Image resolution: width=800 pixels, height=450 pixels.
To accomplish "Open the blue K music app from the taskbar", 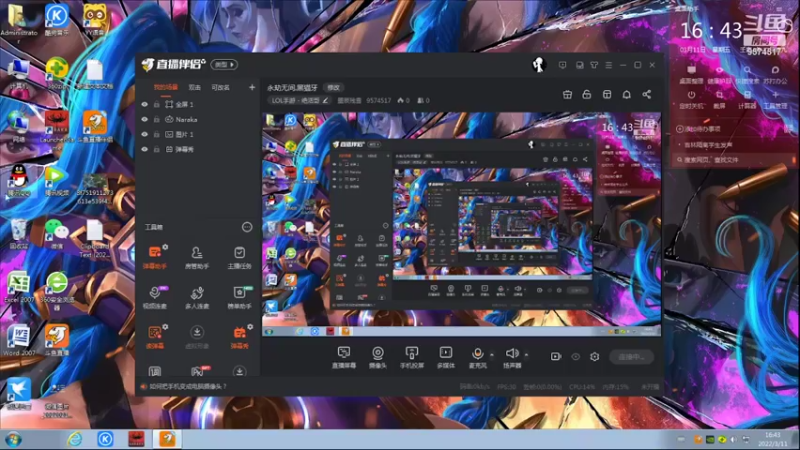I will coord(105,439).
